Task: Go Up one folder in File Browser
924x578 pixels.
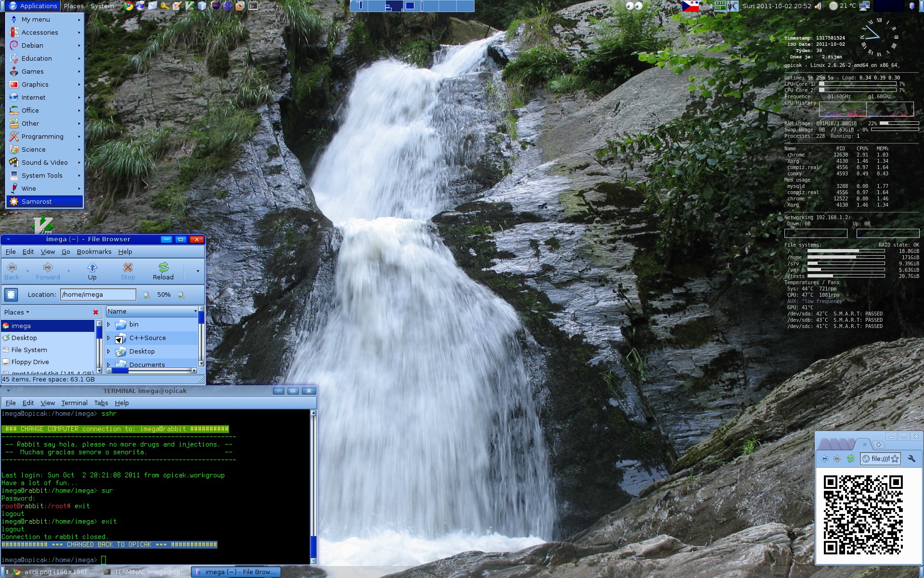Action: [x=92, y=271]
